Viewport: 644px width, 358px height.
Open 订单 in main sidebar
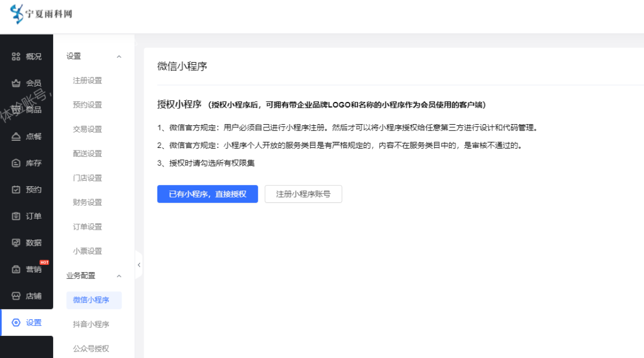click(26, 216)
